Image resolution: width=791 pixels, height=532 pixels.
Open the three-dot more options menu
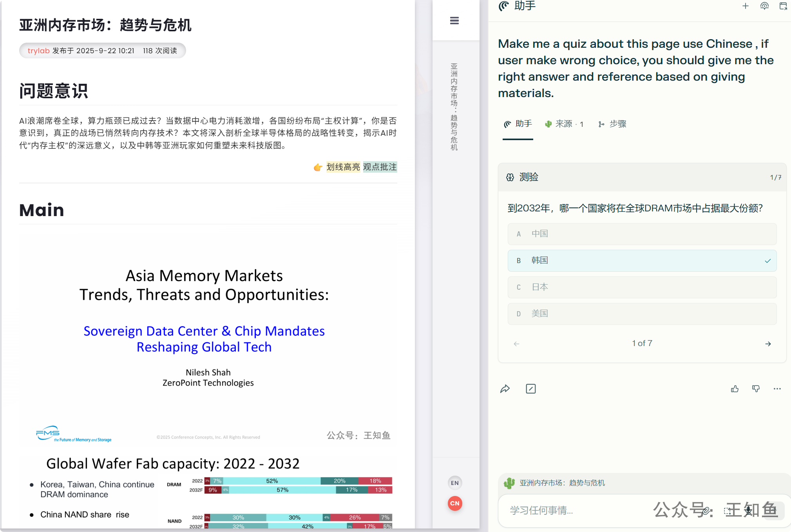coord(777,389)
